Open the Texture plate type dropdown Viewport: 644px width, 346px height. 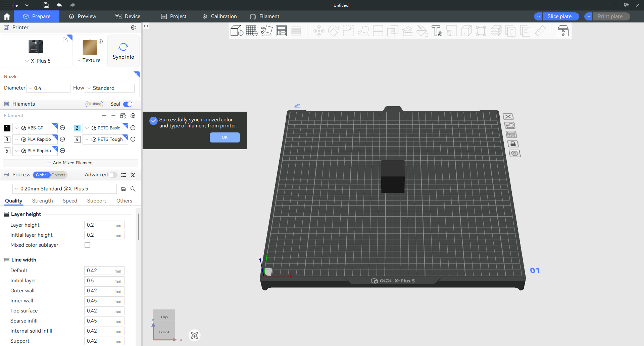90,60
